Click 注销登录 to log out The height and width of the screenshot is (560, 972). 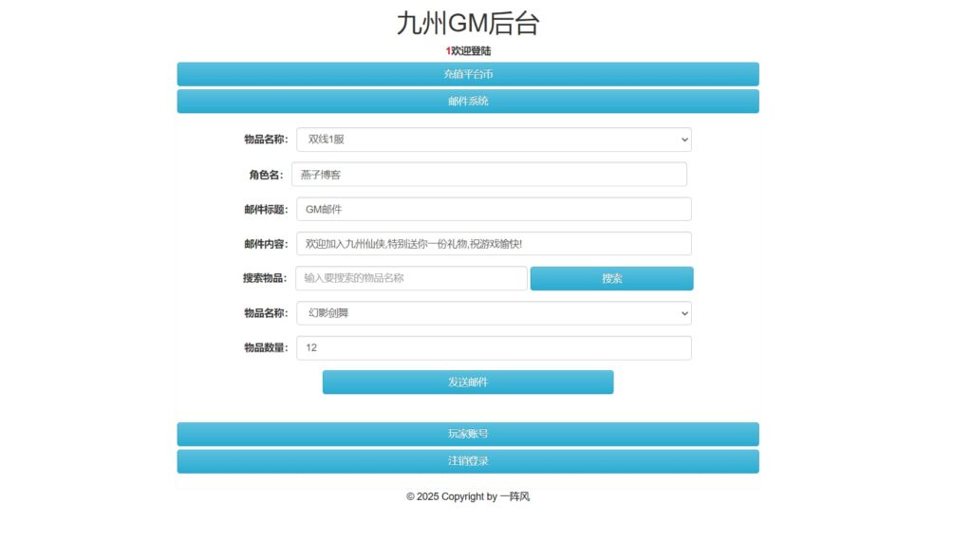coord(467,460)
